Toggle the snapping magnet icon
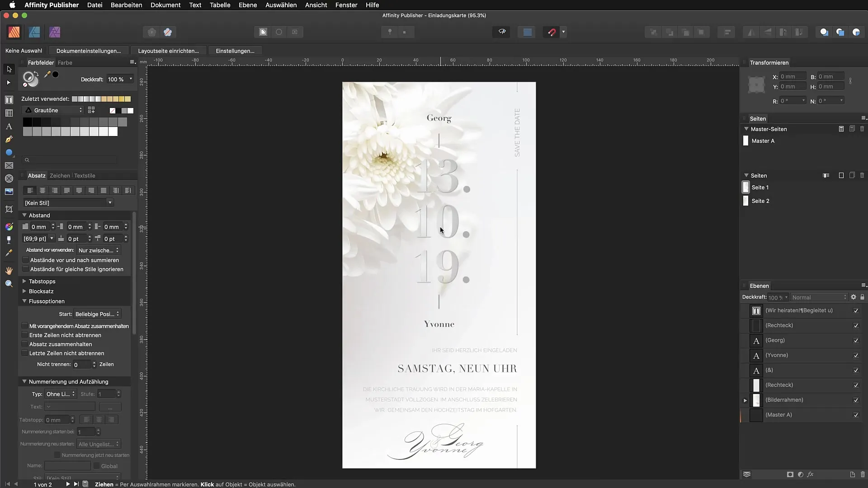 (x=552, y=32)
